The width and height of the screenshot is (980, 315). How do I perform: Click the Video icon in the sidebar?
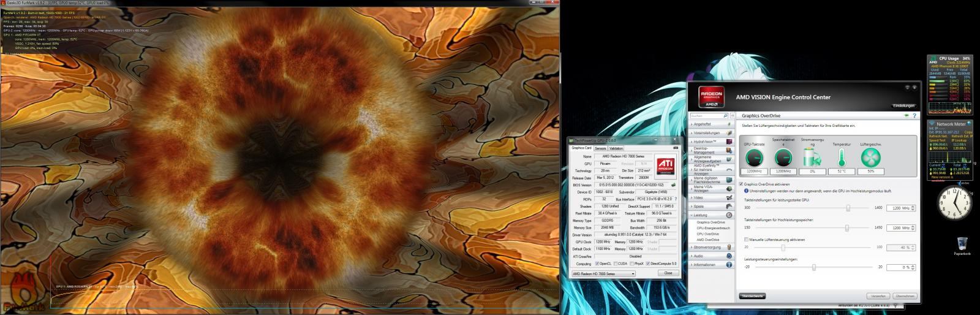pyautogui.click(x=729, y=198)
